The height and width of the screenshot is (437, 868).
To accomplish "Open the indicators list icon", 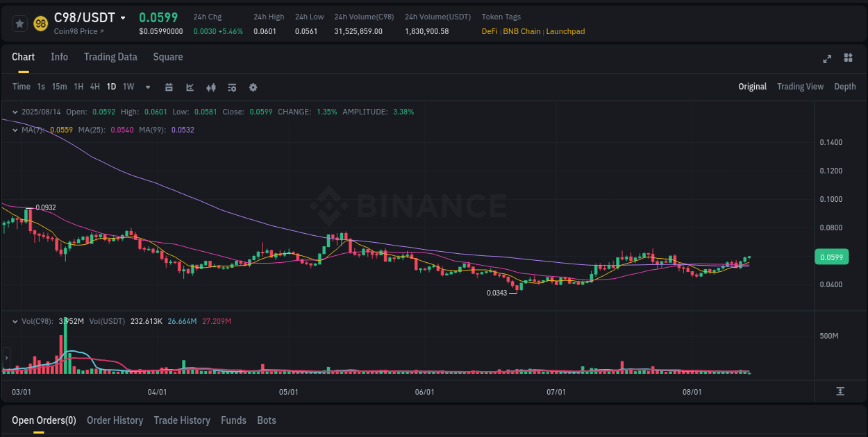I will click(232, 87).
